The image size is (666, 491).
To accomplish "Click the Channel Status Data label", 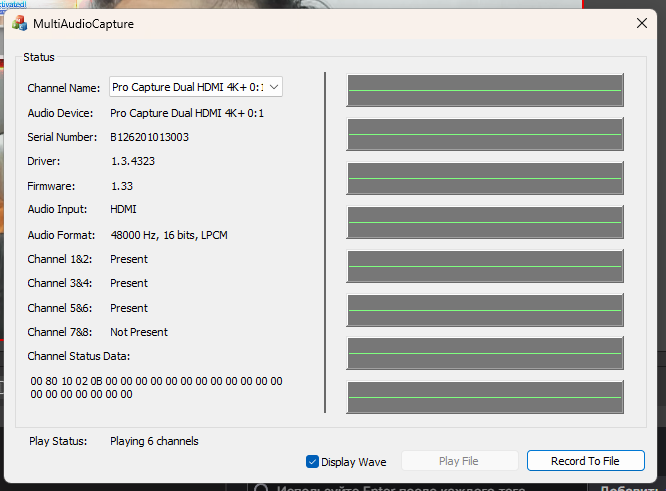I will 79,356.
